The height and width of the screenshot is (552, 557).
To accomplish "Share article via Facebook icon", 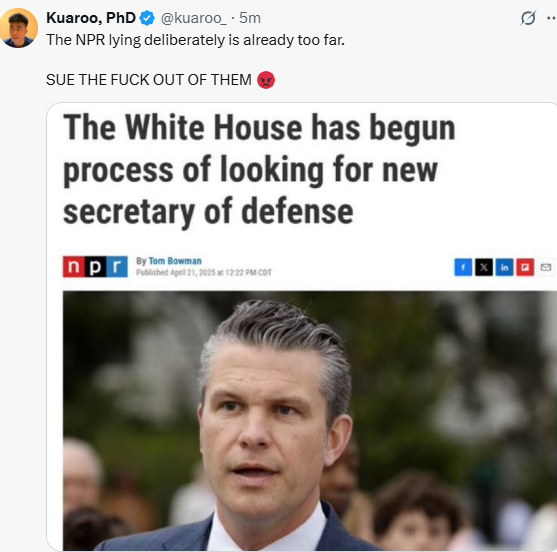I will tap(463, 267).
